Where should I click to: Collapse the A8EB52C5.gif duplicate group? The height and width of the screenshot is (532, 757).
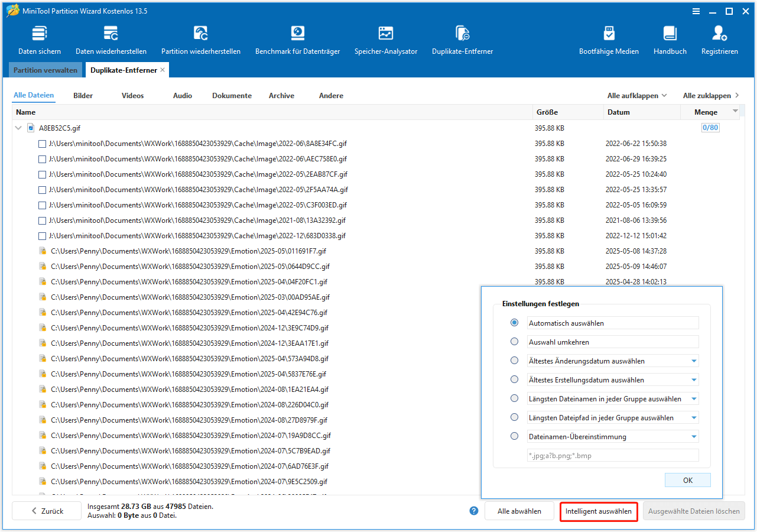pos(18,127)
